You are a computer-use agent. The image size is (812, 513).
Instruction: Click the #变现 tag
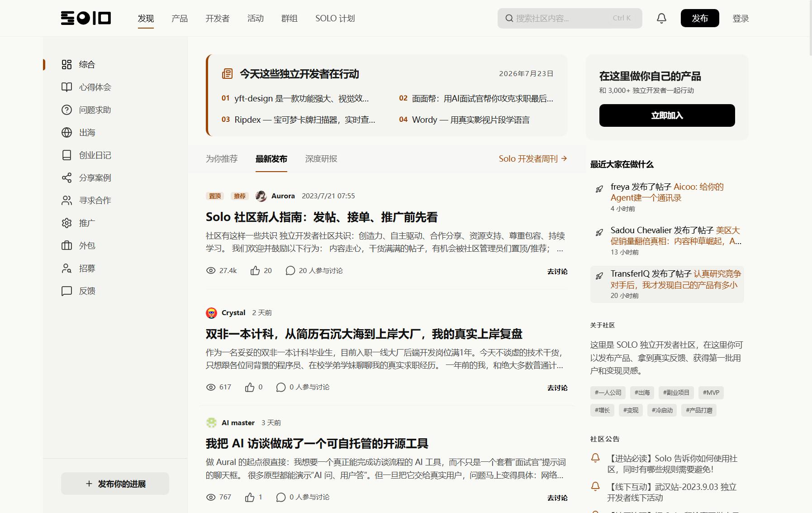pos(631,410)
